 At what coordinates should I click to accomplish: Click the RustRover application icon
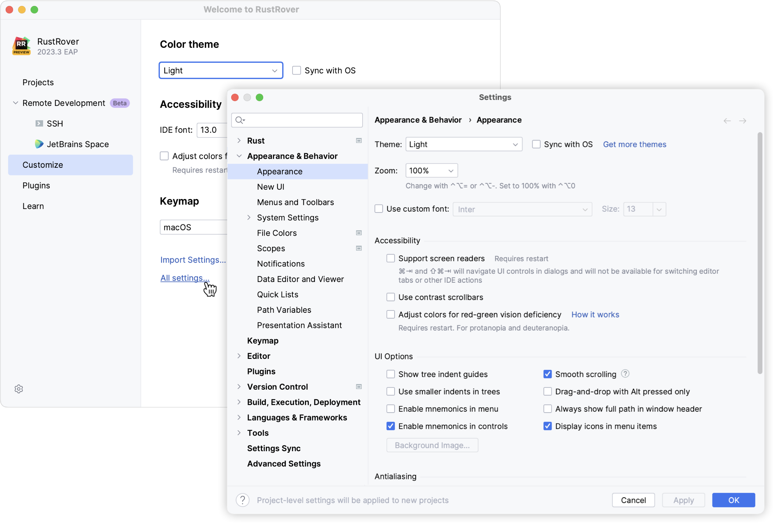coord(21,46)
